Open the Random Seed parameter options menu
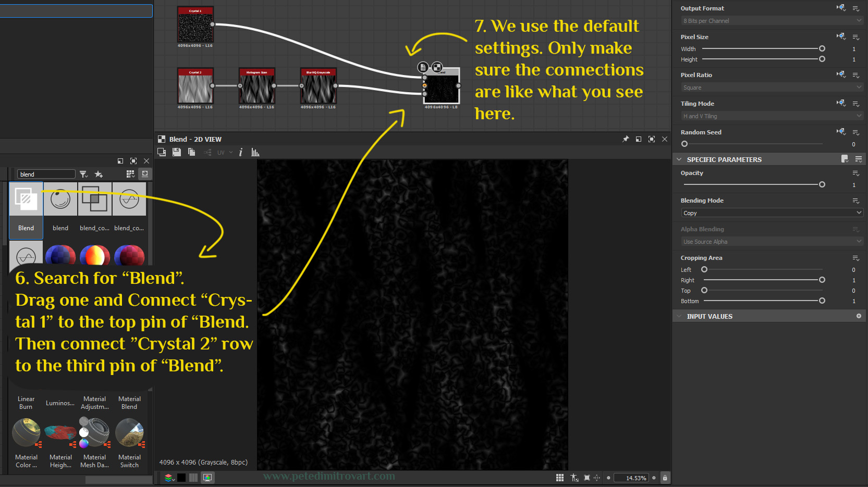This screenshot has width=868, height=487. pyautogui.click(x=855, y=132)
